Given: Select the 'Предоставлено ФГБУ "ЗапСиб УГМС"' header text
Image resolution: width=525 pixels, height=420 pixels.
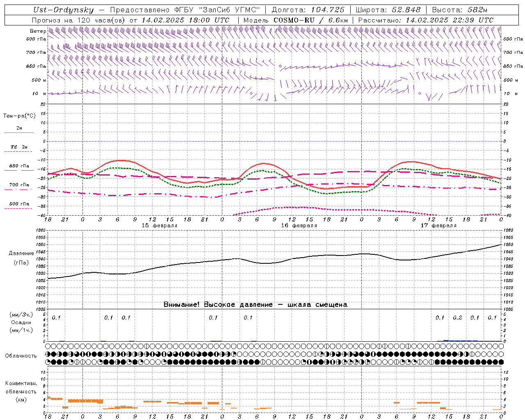Looking at the screenshot, I should (185, 10).
